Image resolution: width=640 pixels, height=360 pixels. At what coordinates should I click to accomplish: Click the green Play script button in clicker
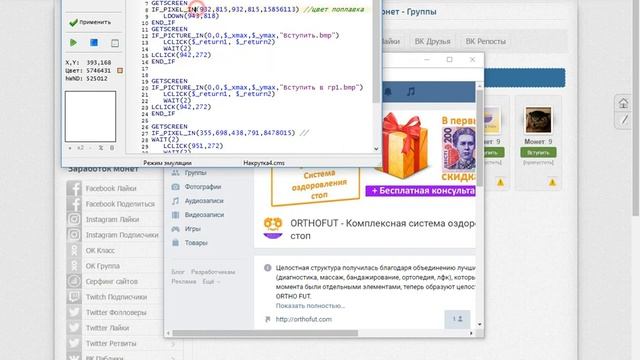(73, 42)
